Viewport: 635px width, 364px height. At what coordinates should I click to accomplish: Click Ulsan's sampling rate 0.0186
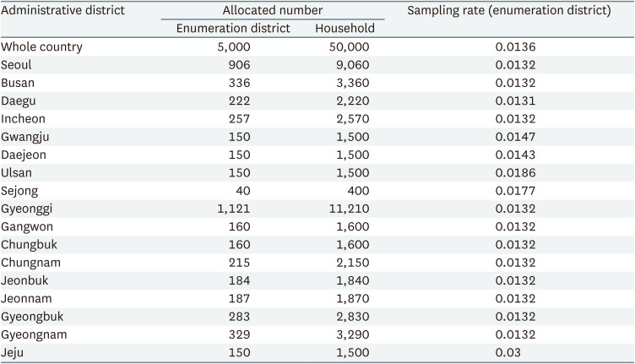pos(515,173)
